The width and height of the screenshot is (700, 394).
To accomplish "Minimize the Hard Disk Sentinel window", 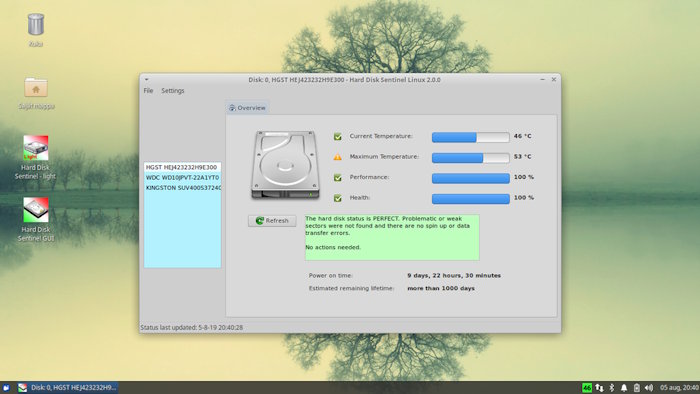I will tap(542, 79).
